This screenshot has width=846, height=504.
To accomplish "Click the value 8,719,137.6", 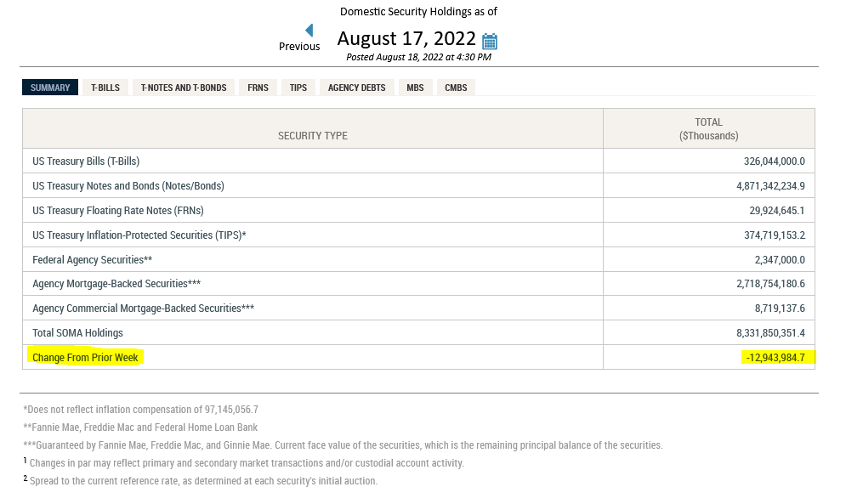I will pos(780,309).
